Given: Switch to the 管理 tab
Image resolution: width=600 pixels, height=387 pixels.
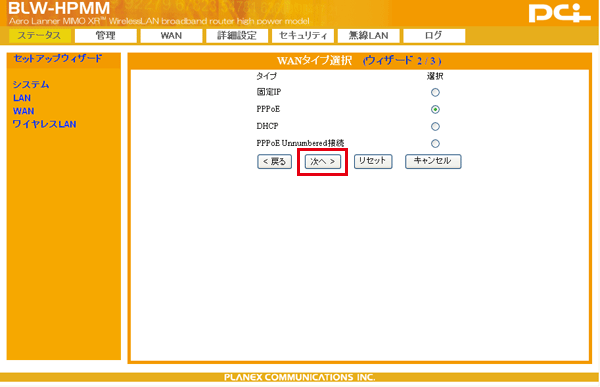Looking at the screenshot, I should (106, 36).
